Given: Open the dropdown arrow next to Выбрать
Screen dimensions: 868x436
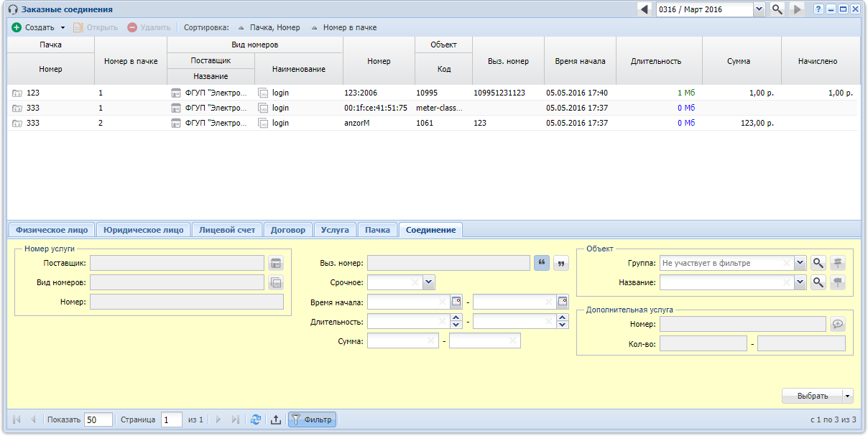Looking at the screenshot, I should 848,396.
